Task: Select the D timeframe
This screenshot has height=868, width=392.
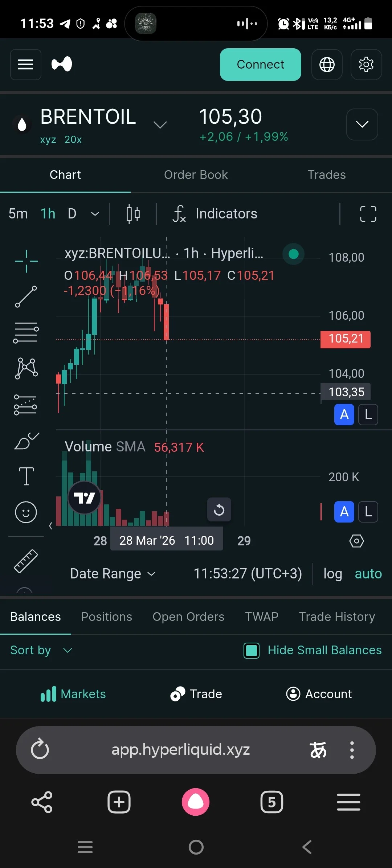Action: click(72, 214)
